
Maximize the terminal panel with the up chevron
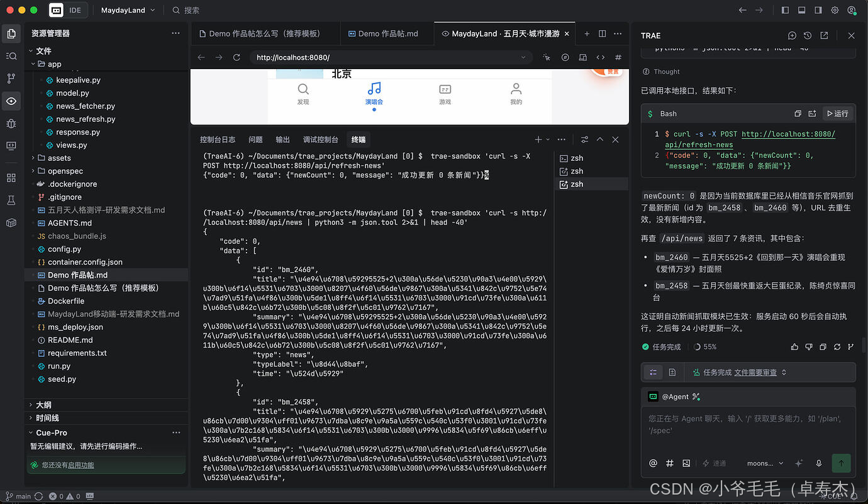(x=600, y=140)
